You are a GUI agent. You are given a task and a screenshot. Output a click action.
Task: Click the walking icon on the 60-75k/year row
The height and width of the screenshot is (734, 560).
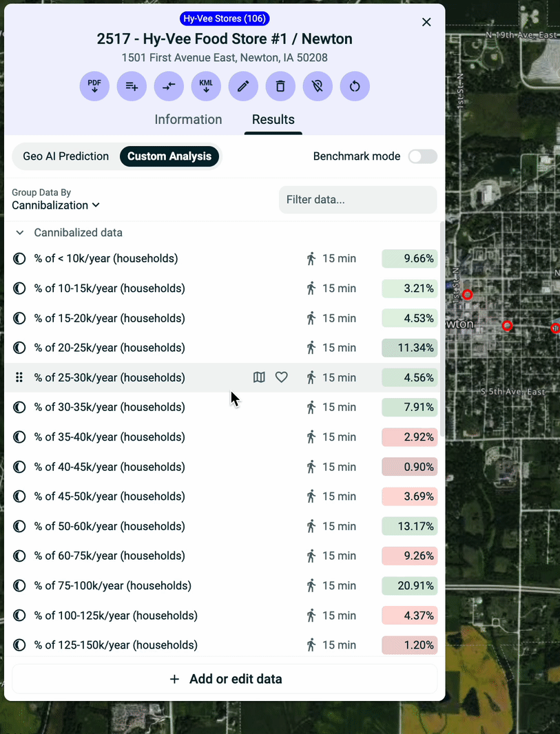click(x=311, y=556)
